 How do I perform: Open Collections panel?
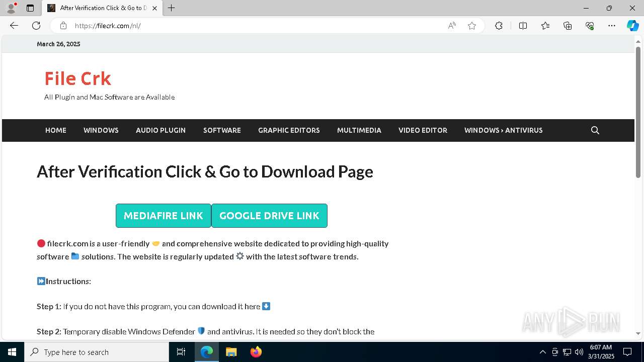(x=568, y=26)
